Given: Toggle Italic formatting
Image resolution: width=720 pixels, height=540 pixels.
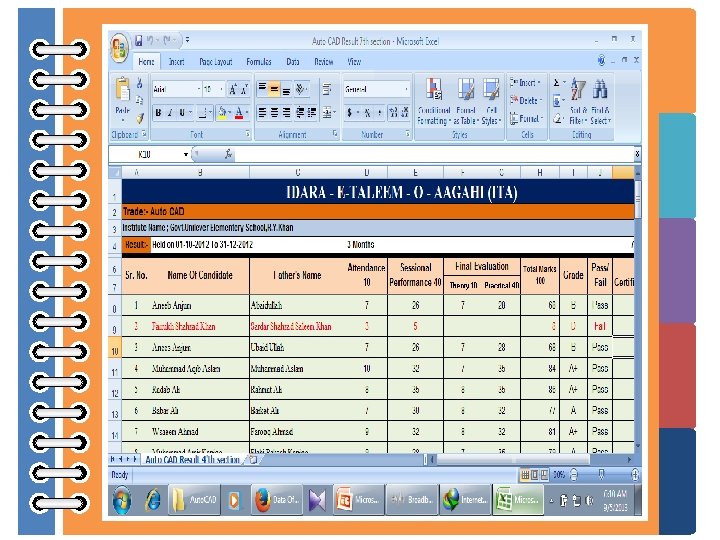Looking at the screenshot, I should (x=170, y=113).
